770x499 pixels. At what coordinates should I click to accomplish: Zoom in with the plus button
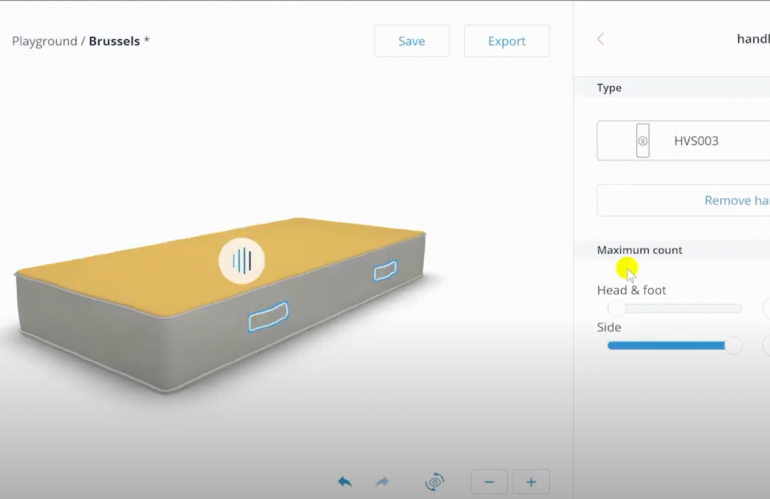click(531, 482)
